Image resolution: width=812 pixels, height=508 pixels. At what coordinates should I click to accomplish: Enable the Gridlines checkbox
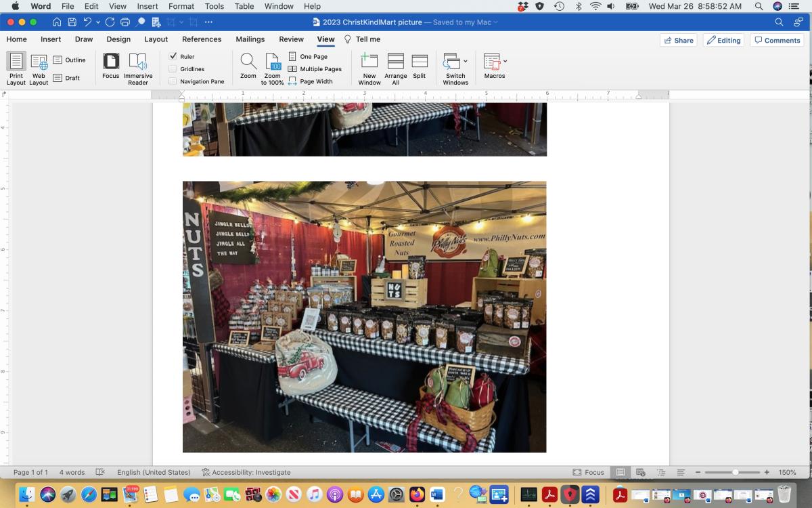pyautogui.click(x=173, y=69)
